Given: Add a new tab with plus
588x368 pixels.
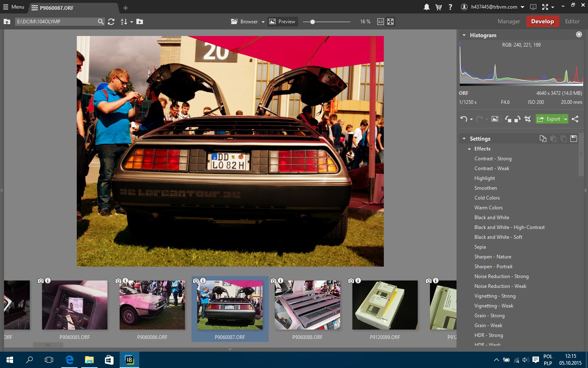Looking at the screenshot, I should pos(125,8).
